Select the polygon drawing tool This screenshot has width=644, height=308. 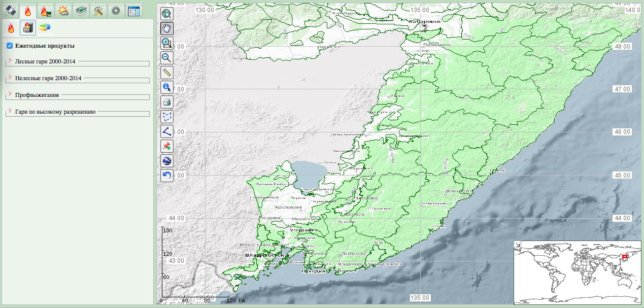[x=167, y=117]
